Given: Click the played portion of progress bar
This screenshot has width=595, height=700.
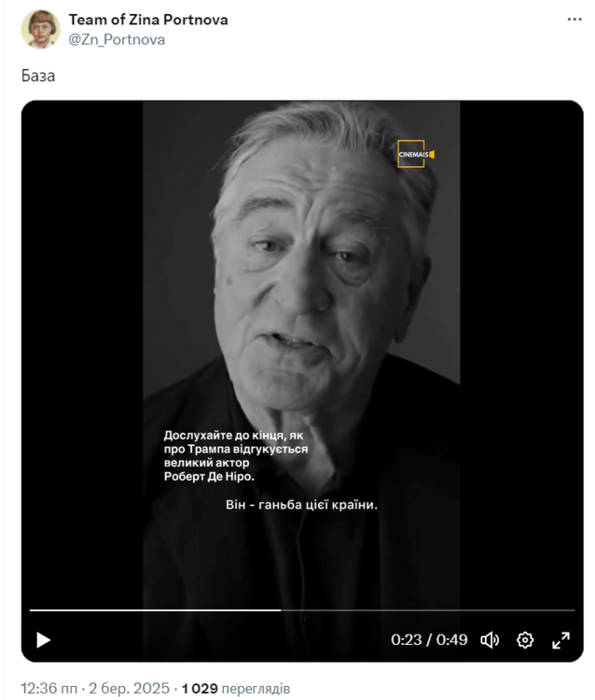Looking at the screenshot, I should [x=155, y=609].
